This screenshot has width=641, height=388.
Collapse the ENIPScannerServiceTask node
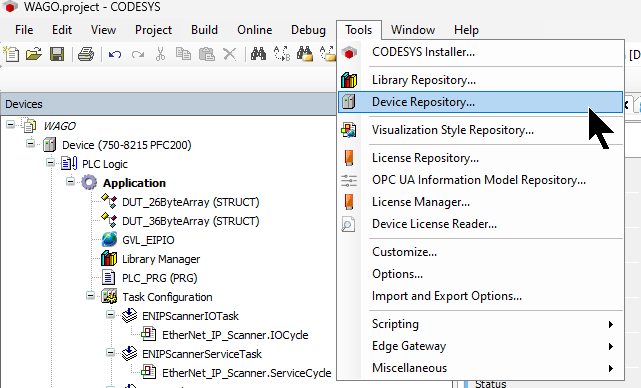coord(110,352)
